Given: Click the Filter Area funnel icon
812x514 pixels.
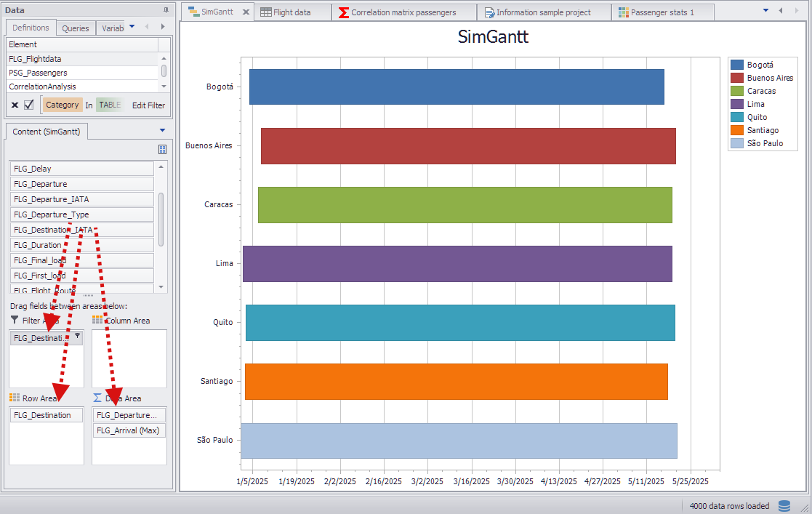Looking at the screenshot, I should tap(15, 321).
